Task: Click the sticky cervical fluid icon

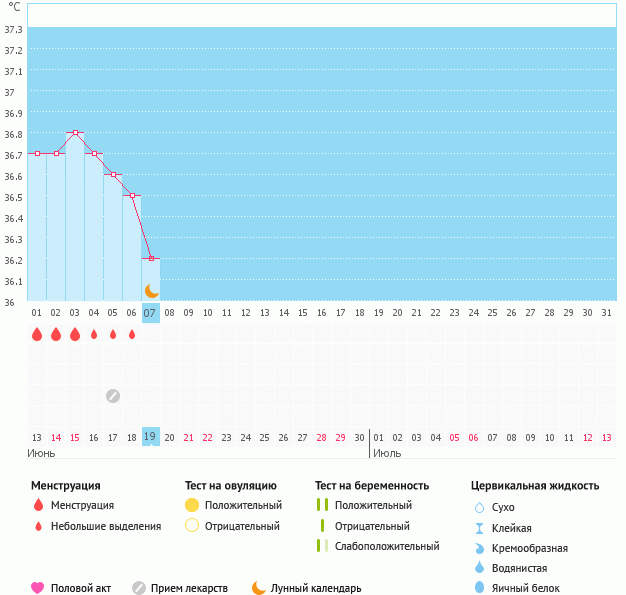Action: click(x=479, y=528)
